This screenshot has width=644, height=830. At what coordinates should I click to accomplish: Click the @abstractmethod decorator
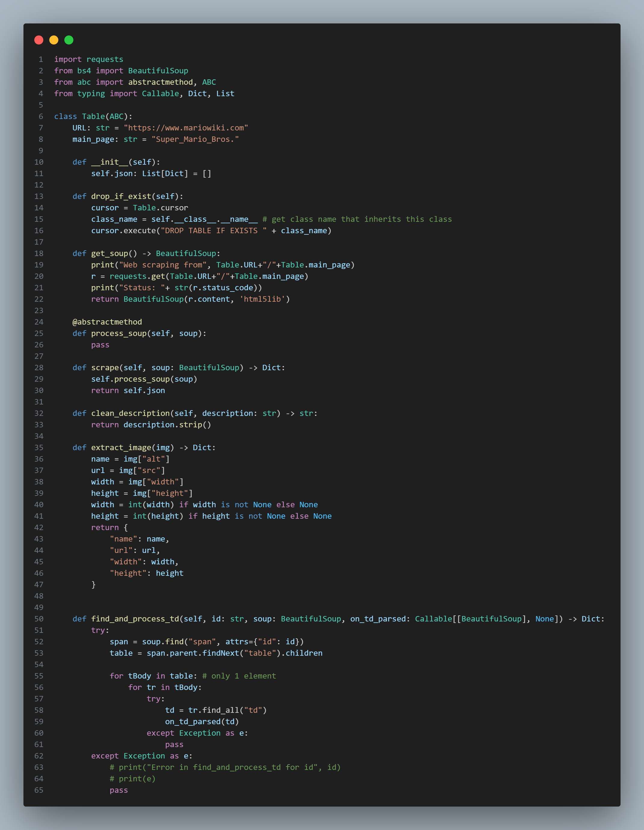point(107,322)
